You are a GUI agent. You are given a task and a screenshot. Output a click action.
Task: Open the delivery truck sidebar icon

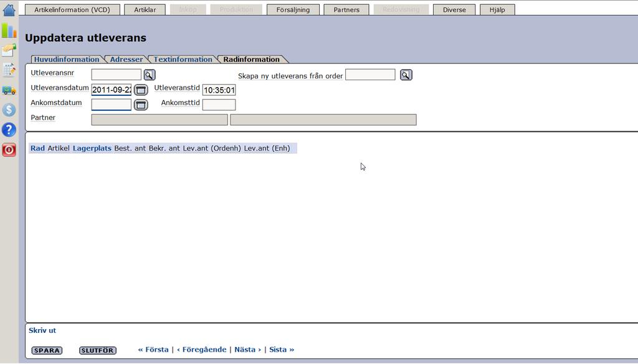[9, 90]
